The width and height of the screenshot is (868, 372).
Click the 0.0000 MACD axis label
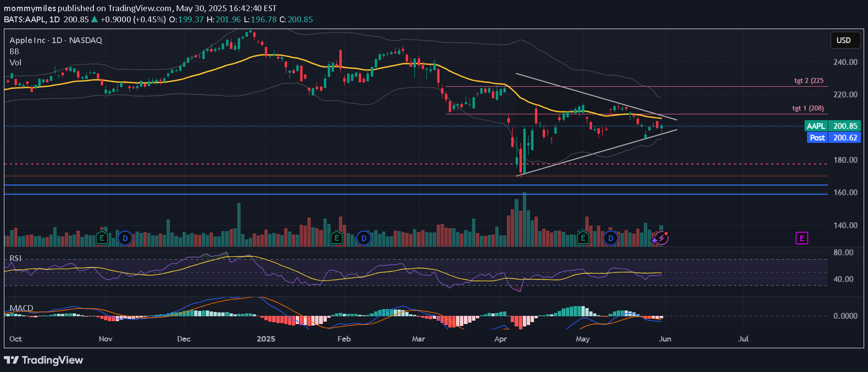pyautogui.click(x=845, y=316)
